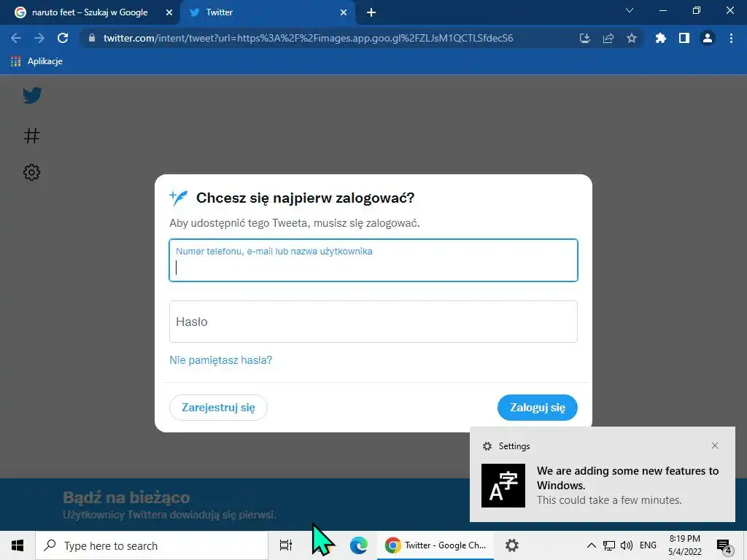Image resolution: width=747 pixels, height=560 pixels.
Task: Close the naruto feet Google tab
Action: point(169,13)
